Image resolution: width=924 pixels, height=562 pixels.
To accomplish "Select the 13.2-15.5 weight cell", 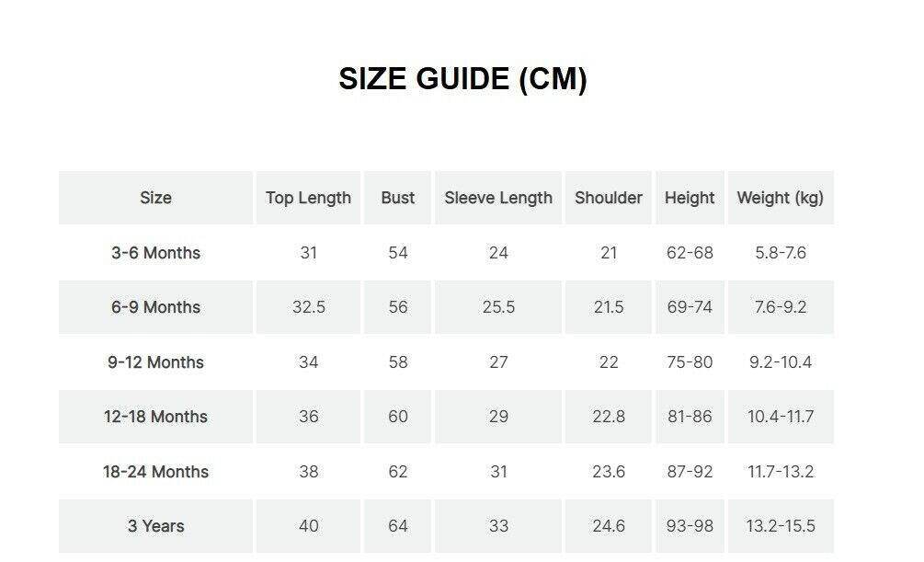I will 781,526.
